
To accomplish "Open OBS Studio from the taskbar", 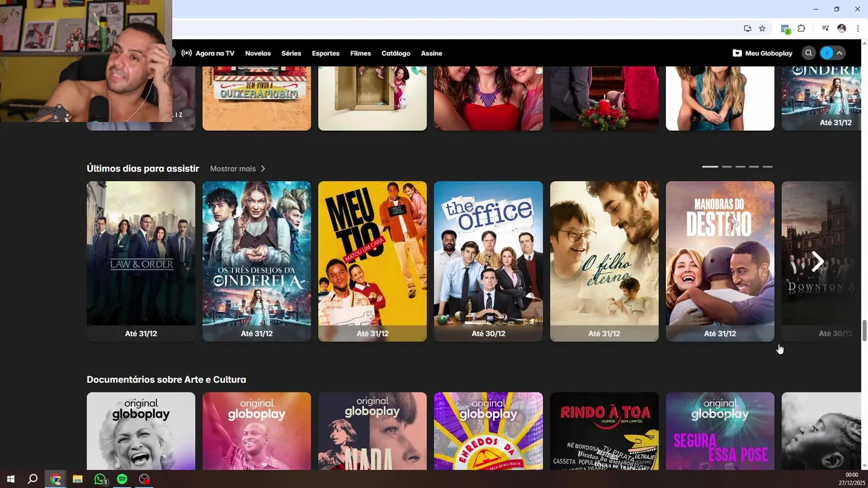I will [144, 479].
